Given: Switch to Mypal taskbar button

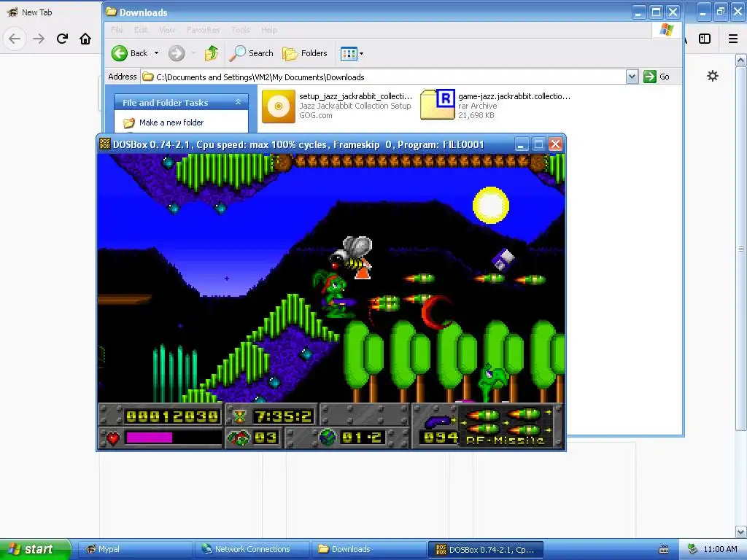Looking at the screenshot, I should point(135,549).
